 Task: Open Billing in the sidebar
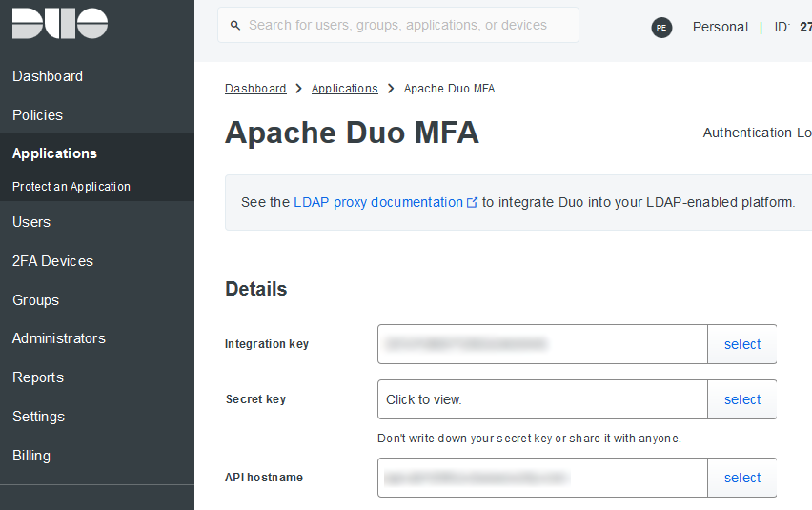click(31, 456)
